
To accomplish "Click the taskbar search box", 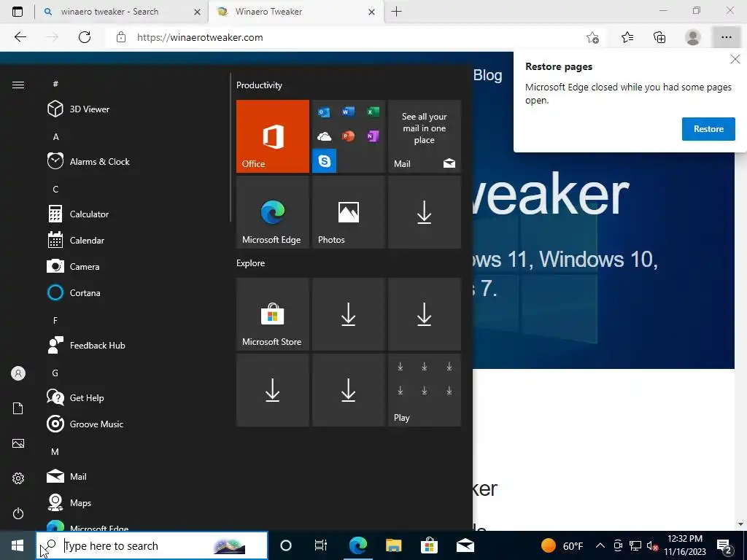I will (152, 545).
